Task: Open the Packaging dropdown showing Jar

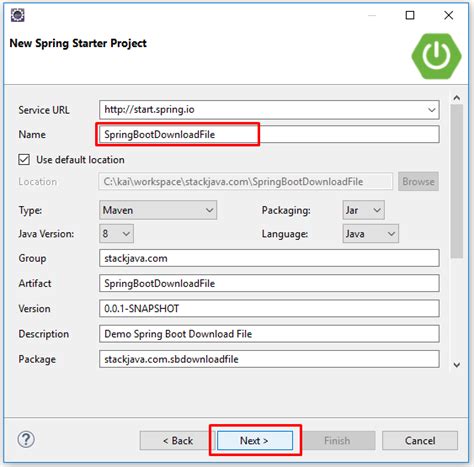Action: 363,210
